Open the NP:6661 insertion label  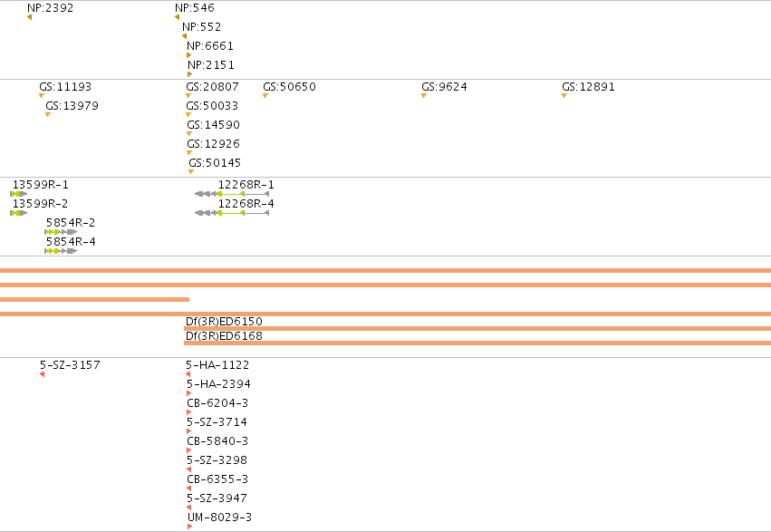[x=210, y=46]
